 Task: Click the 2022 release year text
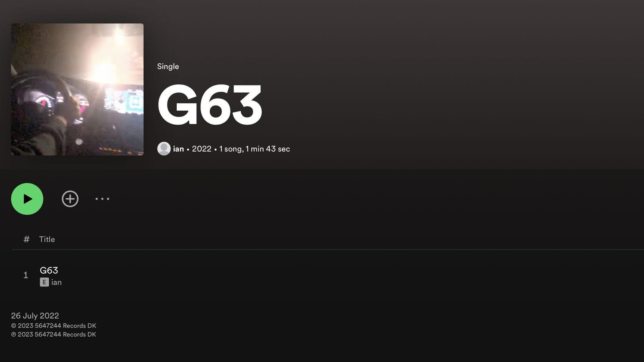(x=202, y=149)
